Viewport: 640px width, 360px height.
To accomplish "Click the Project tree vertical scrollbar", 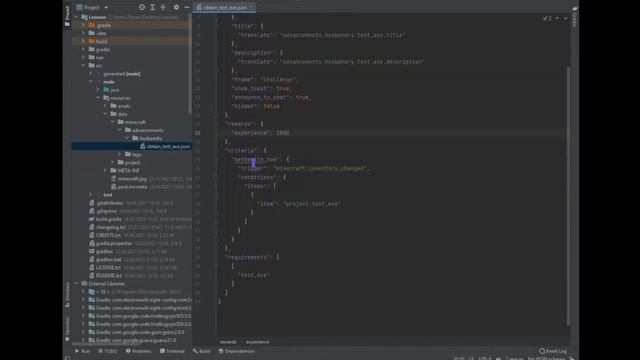I will (x=190, y=65).
